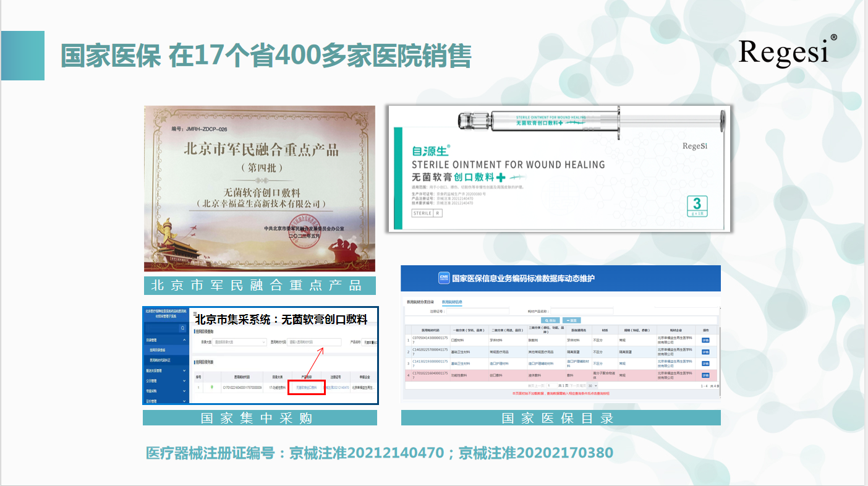Click the code C14130219300000117577 in row 3
868x486 pixels.
tap(429, 364)
